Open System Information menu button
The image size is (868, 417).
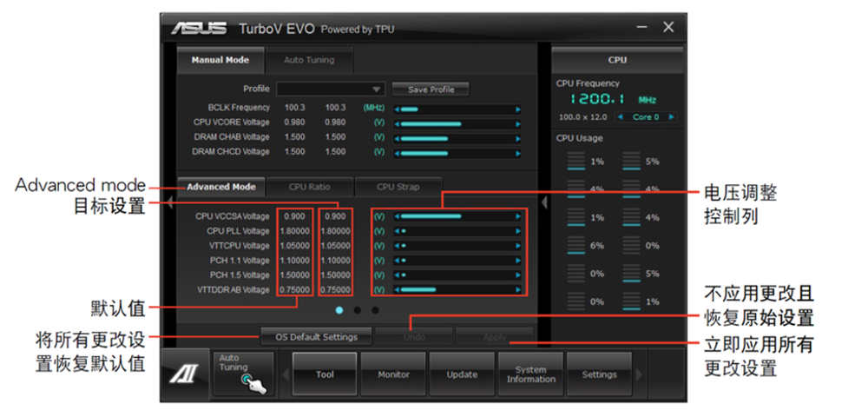point(531,374)
